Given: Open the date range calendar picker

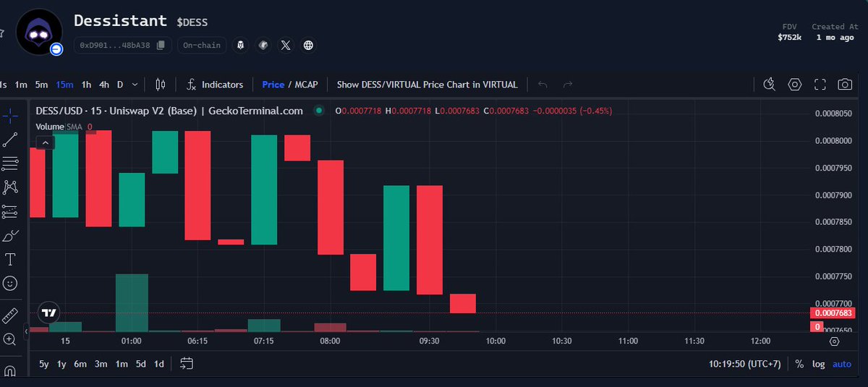Looking at the screenshot, I should point(187,364).
